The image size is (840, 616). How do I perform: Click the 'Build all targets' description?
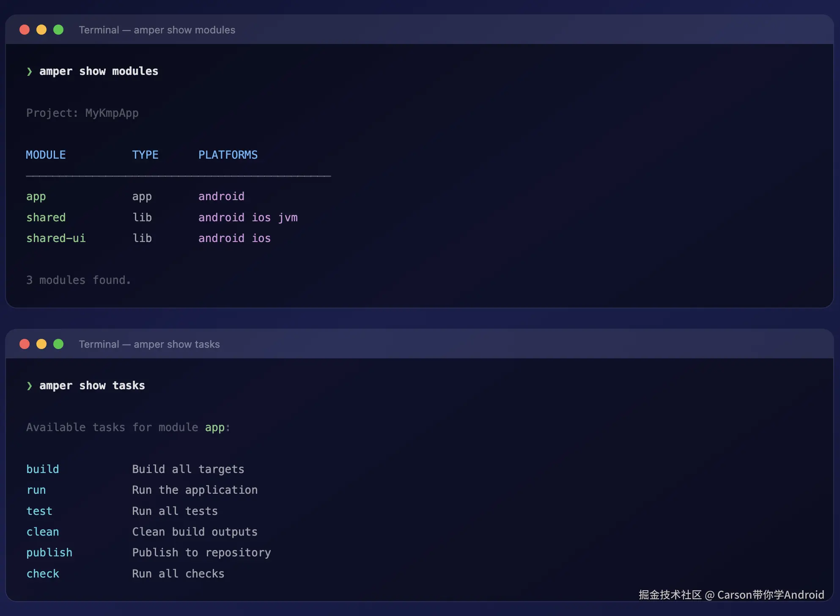(x=188, y=470)
